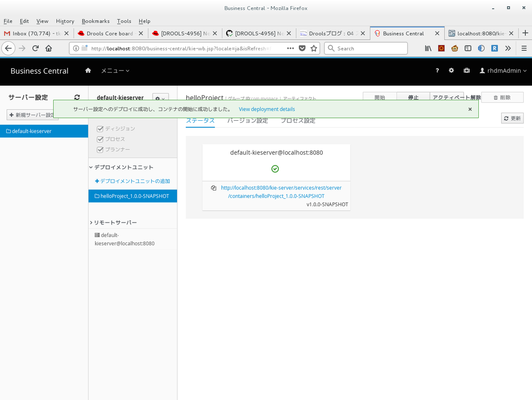This screenshot has height=400, width=532.
Task: Copy the container URL with copy icon
Action: point(214,188)
